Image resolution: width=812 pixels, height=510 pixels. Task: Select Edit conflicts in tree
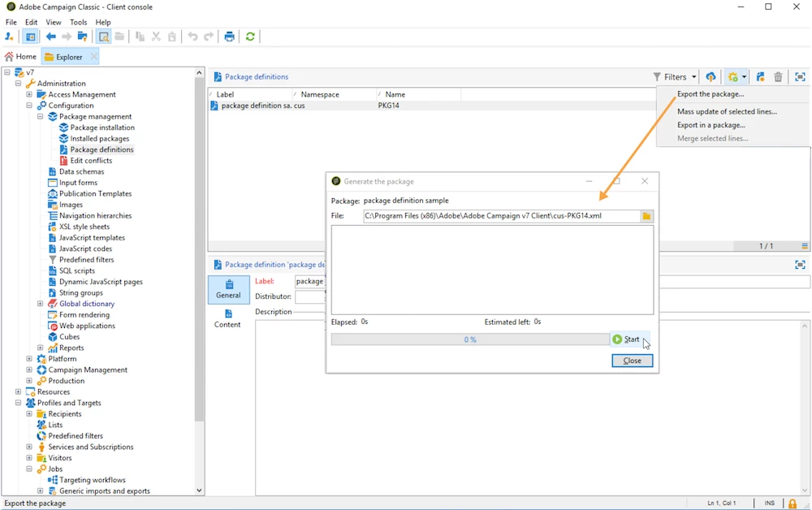(91, 161)
